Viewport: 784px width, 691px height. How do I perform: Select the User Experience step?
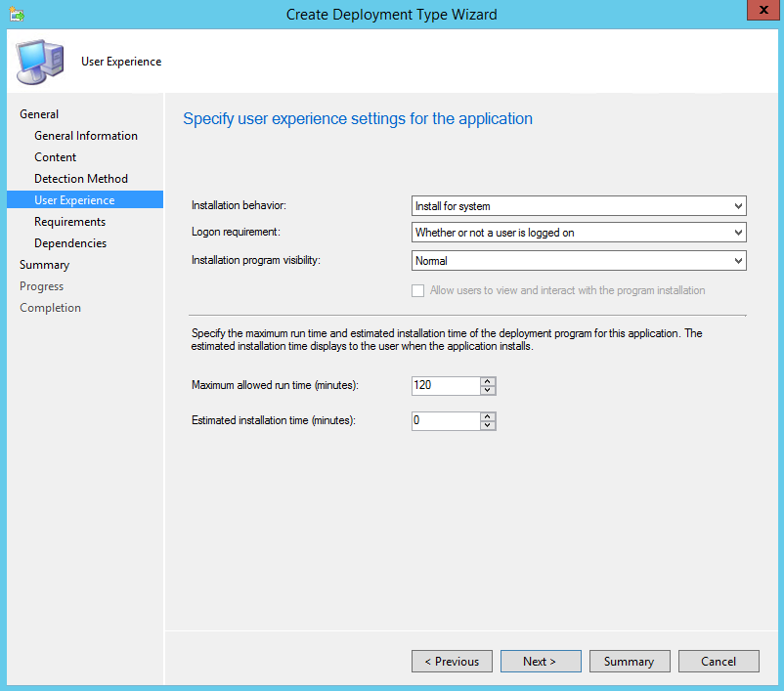point(85,199)
